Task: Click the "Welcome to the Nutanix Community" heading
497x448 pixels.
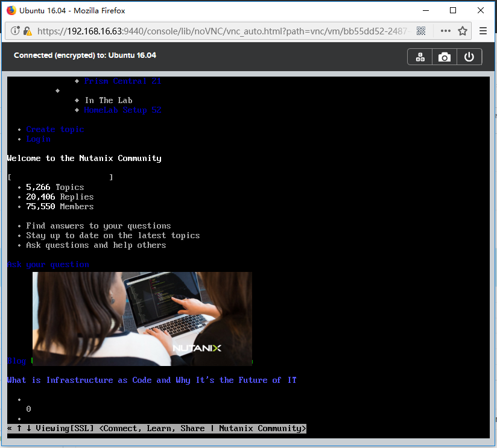Action: pyautogui.click(x=84, y=159)
